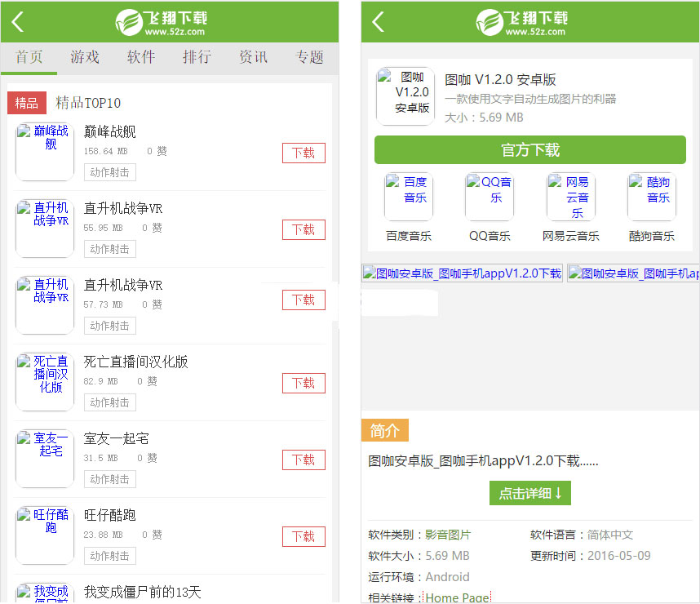700x604 pixels.
Task: Click the orange 简介 section label
Action: tap(384, 431)
